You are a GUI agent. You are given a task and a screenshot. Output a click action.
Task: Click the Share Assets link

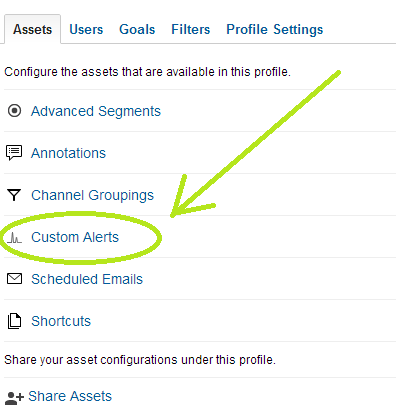(70, 396)
